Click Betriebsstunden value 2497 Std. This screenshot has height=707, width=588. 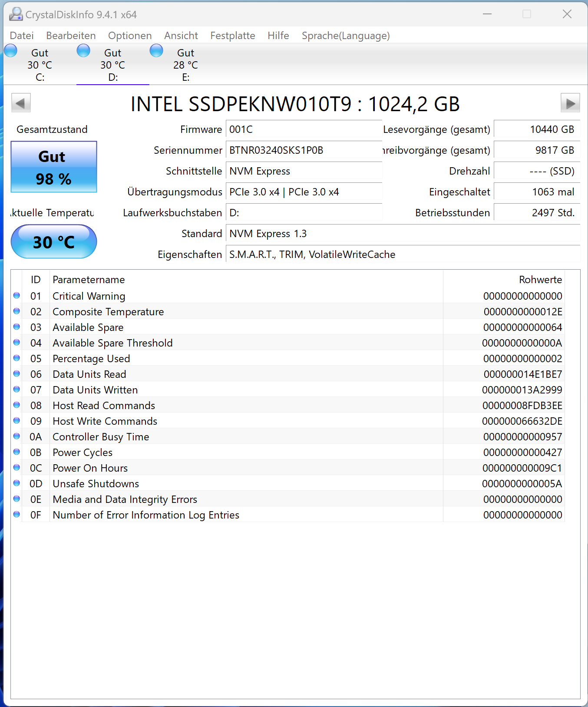click(537, 213)
